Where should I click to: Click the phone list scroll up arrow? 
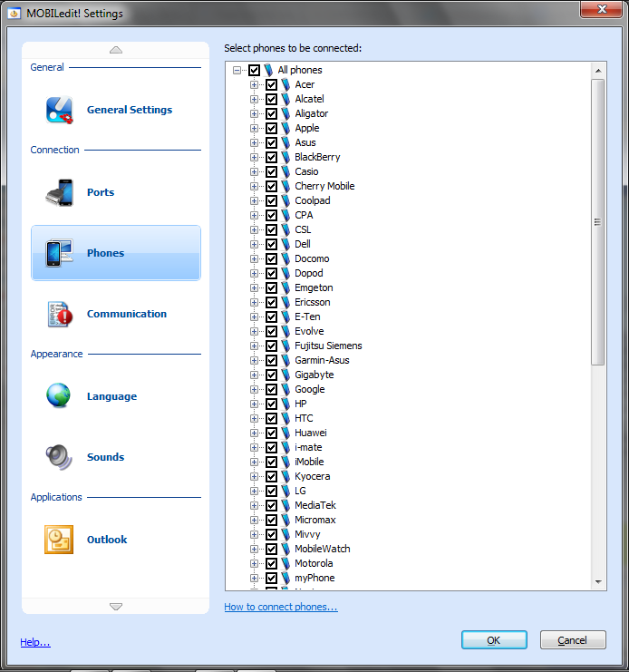pos(598,71)
